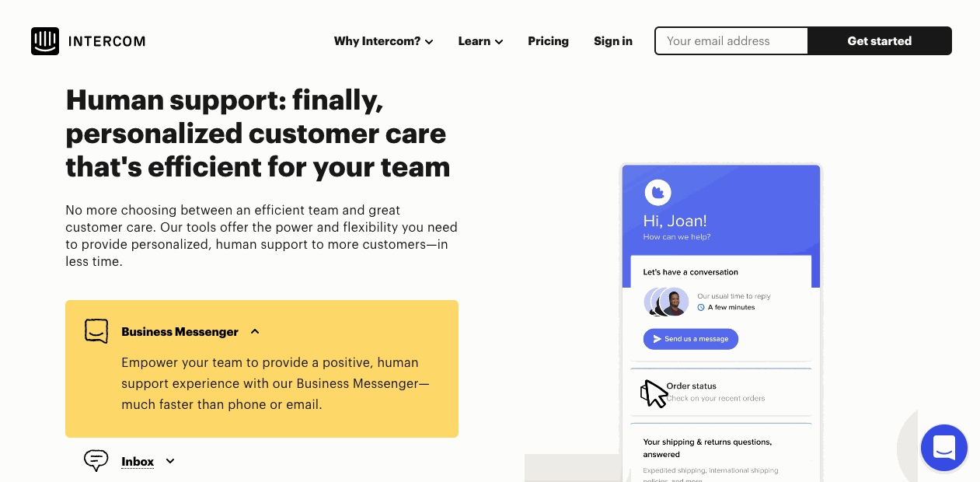980x482 pixels.
Task: Click the Inbox link label
Action: (138, 462)
